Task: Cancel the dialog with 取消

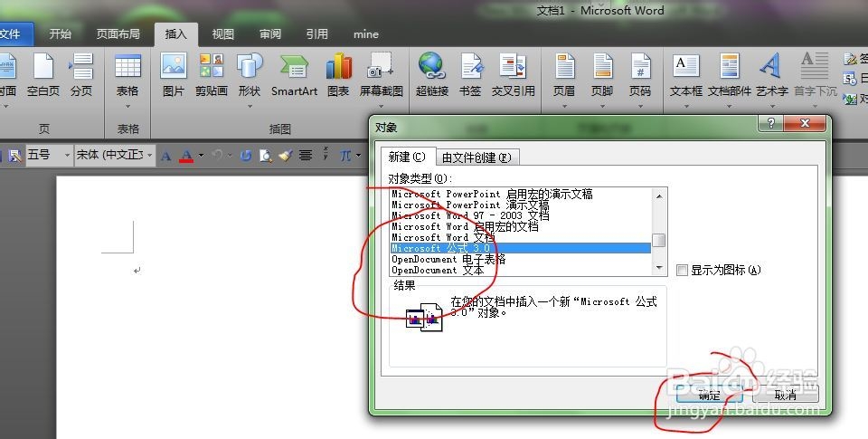Action: pyautogui.click(x=785, y=395)
